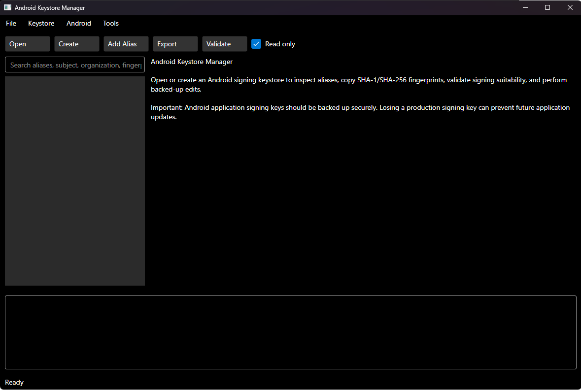Click inside the bottom log output box

tap(291, 333)
